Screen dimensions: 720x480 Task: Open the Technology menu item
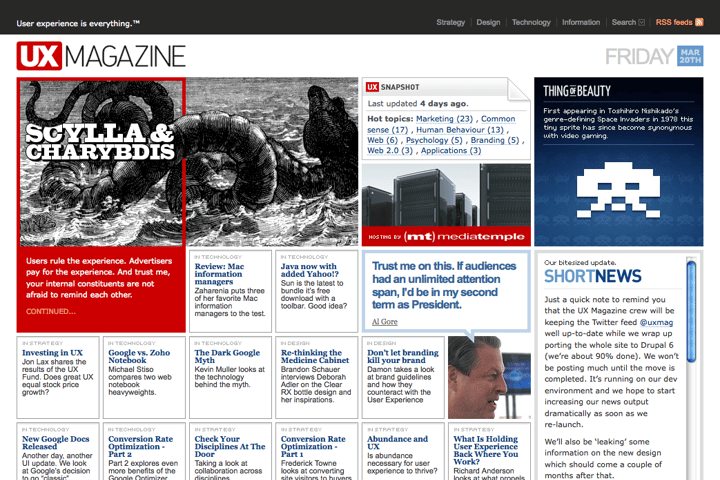(531, 22)
